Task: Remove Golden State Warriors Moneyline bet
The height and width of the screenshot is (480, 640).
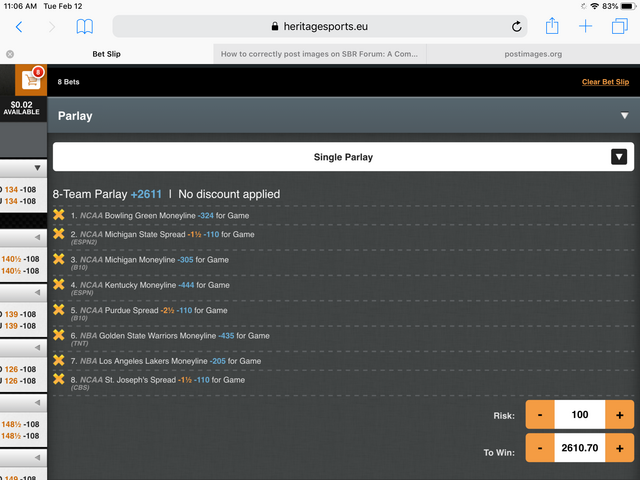Action: click(59, 335)
